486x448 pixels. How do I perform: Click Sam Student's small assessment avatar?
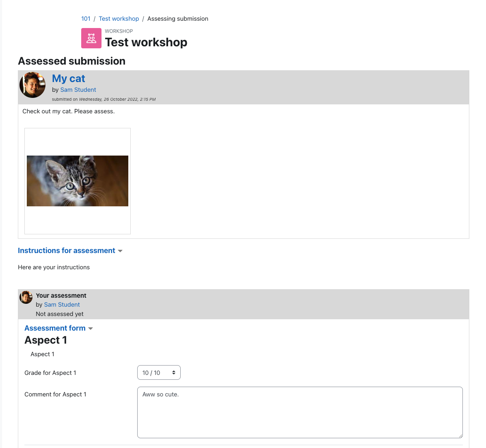coord(26,297)
